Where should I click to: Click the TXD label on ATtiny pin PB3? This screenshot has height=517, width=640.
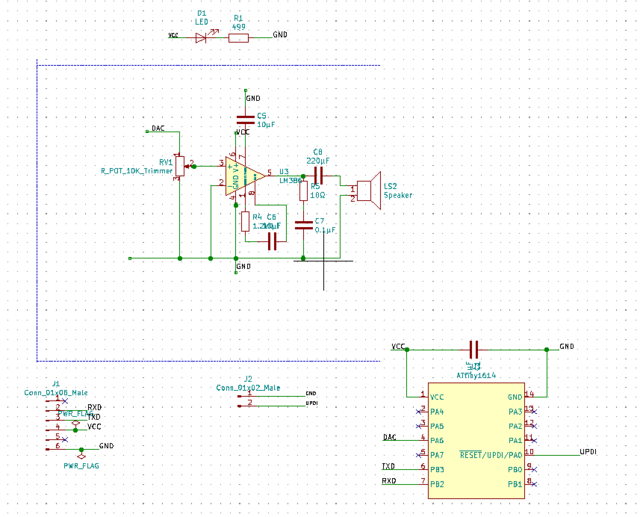pyautogui.click(x=389, y=466)
